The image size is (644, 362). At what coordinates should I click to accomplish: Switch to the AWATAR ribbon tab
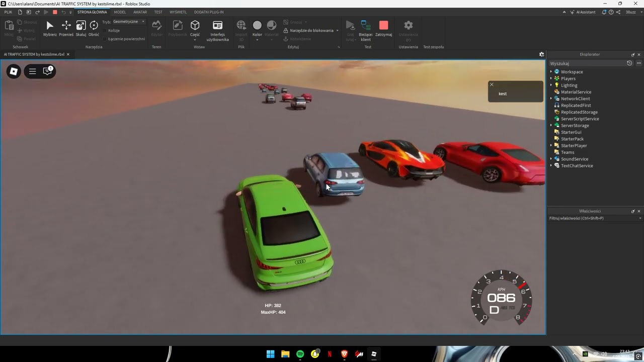click(140, 12)
